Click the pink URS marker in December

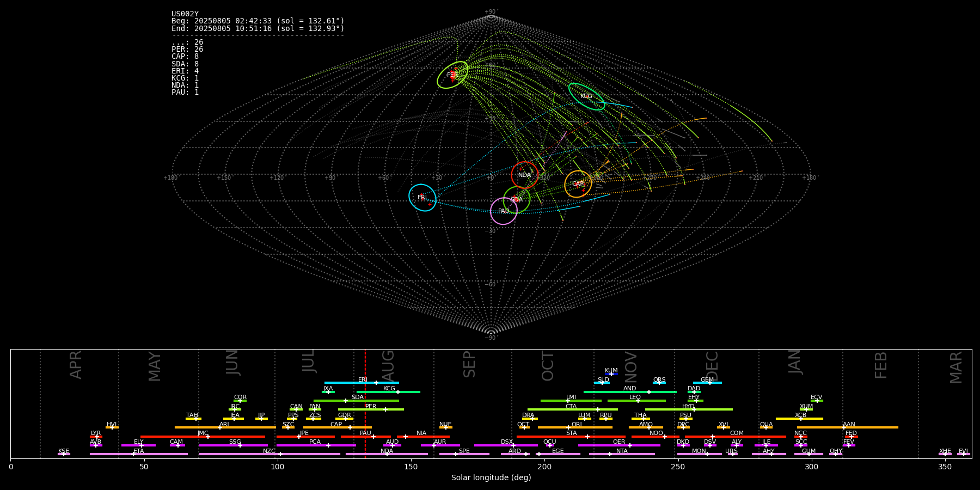732,454
